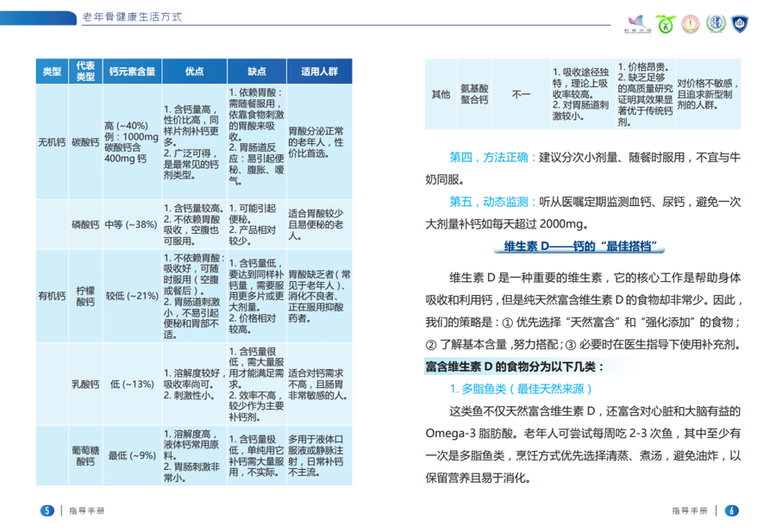Click the 代表类型 column header
776x532 pixels.
coord(85,72)
